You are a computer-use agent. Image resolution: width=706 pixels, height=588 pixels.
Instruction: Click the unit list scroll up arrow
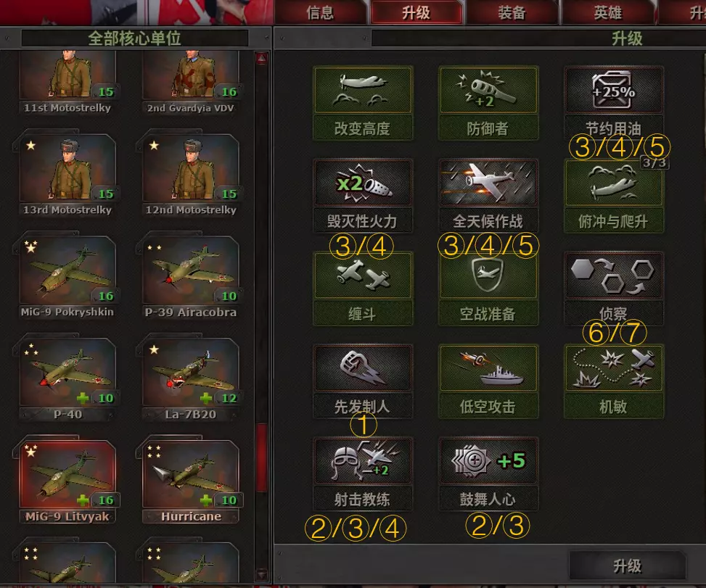pos(262,58)
